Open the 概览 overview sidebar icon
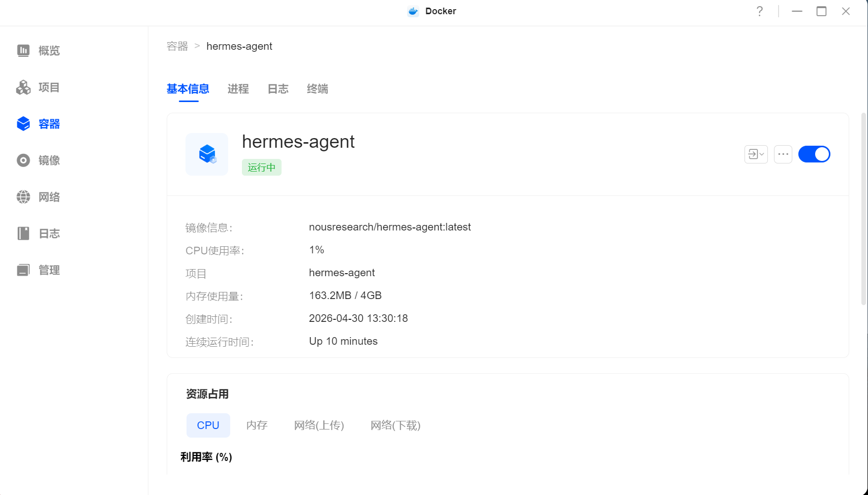 (23, 50)
